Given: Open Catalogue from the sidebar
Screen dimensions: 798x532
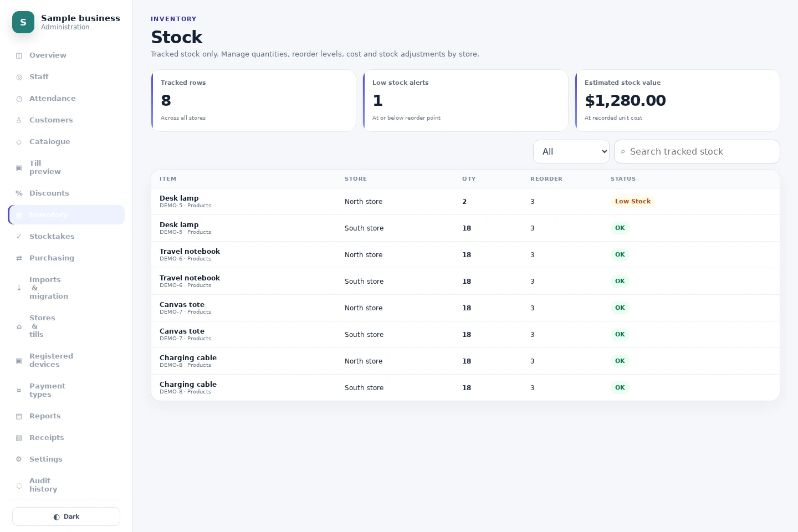Looking at the screenshot, I should (x=66, y=142).
